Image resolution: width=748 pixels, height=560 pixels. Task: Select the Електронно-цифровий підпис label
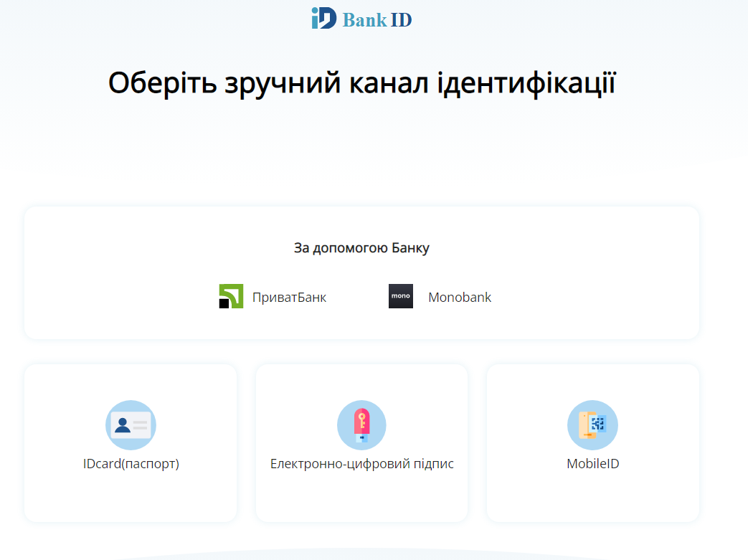tap(361, 464)
